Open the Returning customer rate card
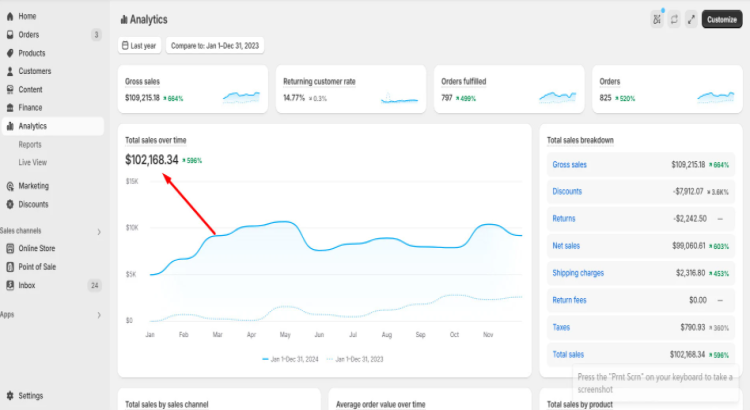The width and height of the screenshot is (750, 410). 351,89
